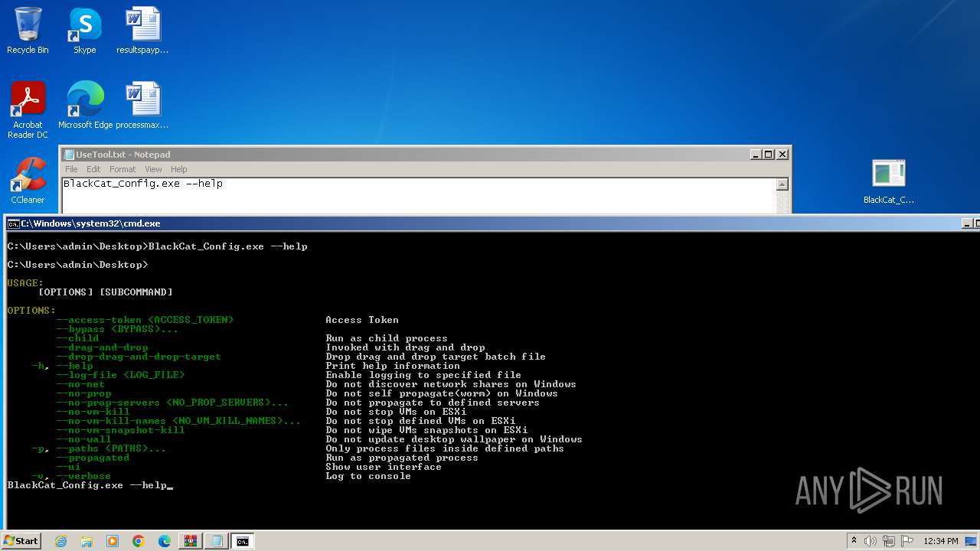
Task: Close the Notepad window
Action: coord(782,154)
